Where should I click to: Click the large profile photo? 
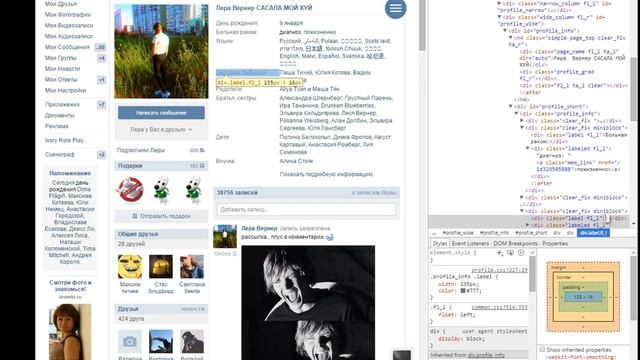(x=161, y=51)
